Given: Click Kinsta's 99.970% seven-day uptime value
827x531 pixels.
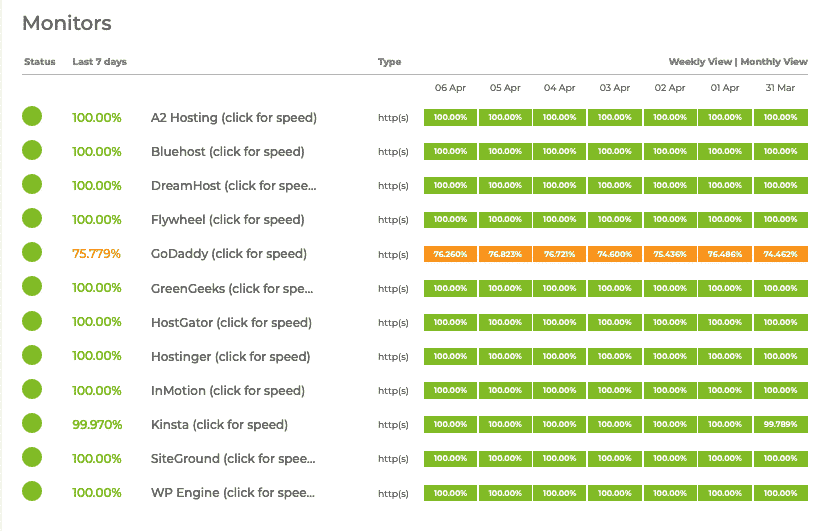Looking at the screenshot, I should coord(96,425).
